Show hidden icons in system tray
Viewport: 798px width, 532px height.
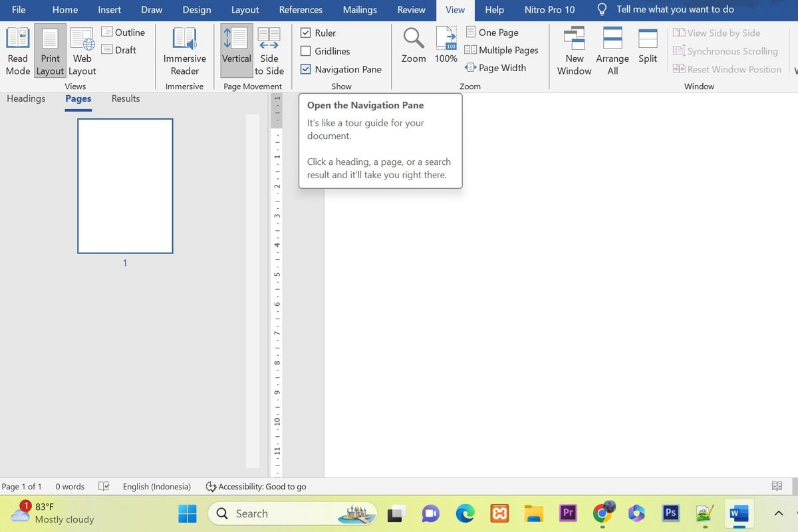779,513
